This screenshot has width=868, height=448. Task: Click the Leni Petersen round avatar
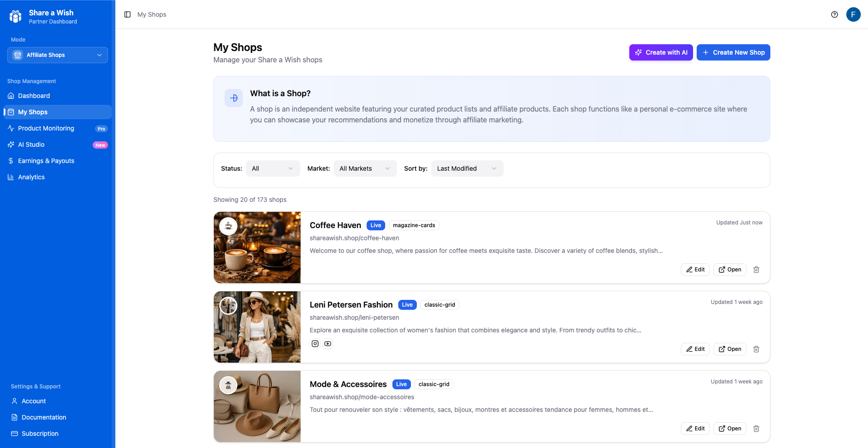(x=228, y=306)
